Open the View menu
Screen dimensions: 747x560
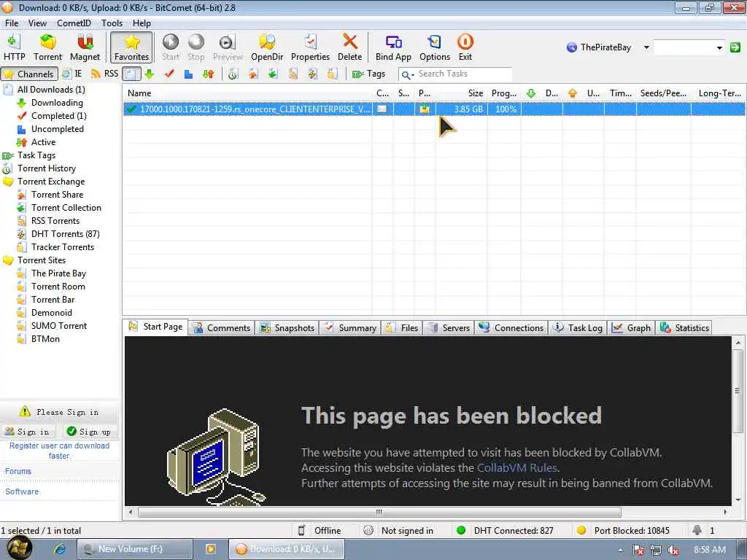[37, 23]
